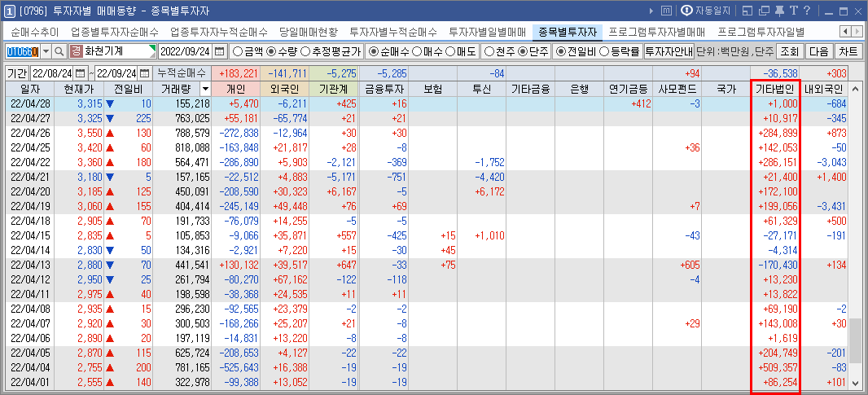Viewport: 868px width, 395px height.
Task: Open the 거래량 column dropdown arrow
Action: 205,89
